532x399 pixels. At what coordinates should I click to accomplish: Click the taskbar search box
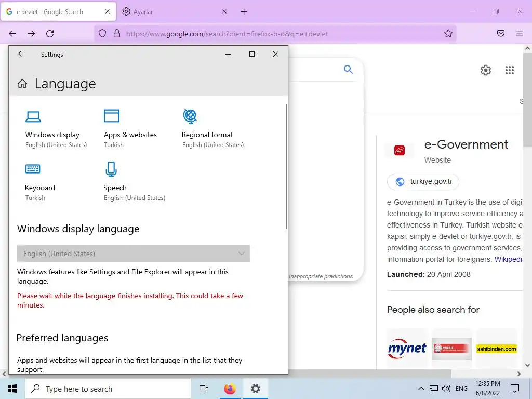[x=108, y=389]
